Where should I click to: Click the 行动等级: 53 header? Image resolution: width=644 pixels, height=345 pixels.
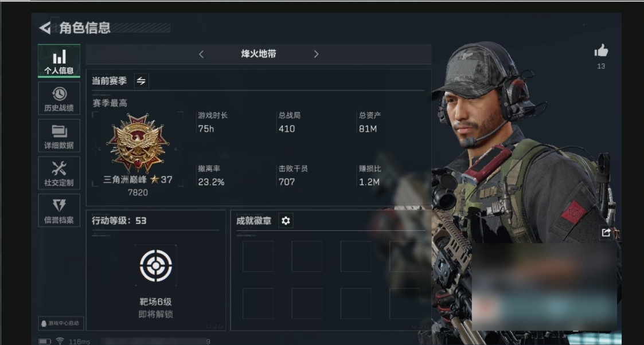(x=119, y=221)
